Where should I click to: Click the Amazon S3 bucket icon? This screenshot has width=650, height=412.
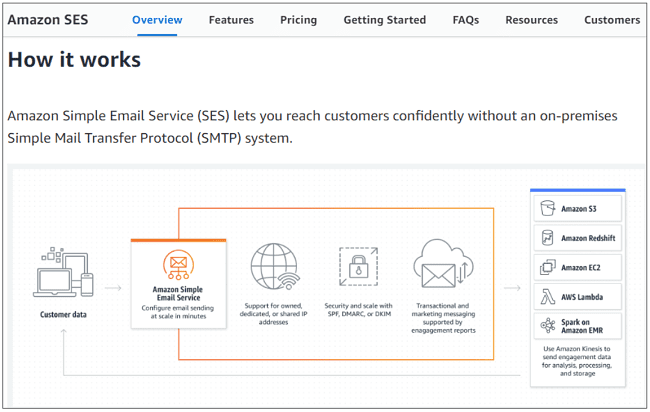coord(547,208)
